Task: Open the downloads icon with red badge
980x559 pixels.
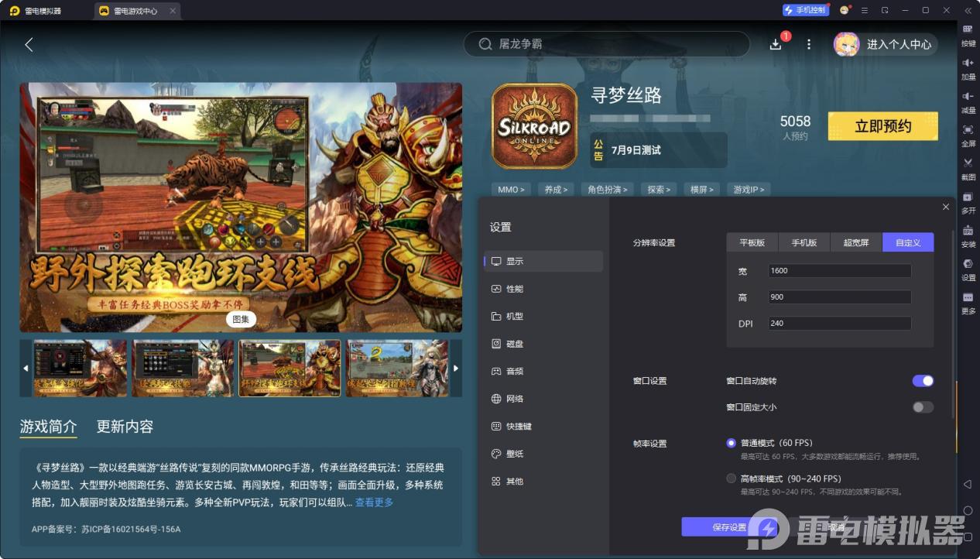Action: tap(776, 44)
